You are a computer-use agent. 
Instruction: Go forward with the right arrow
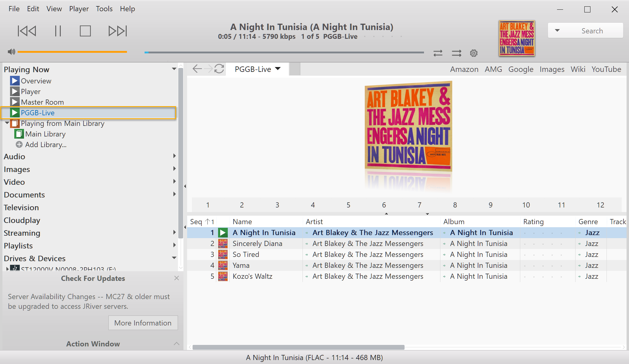[208, 69]
